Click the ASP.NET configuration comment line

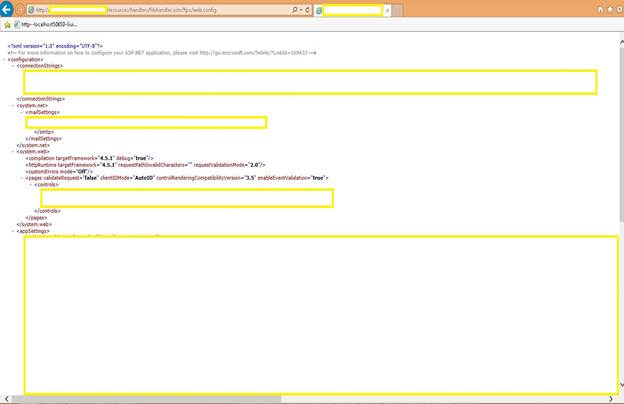[x=162, y=53]
